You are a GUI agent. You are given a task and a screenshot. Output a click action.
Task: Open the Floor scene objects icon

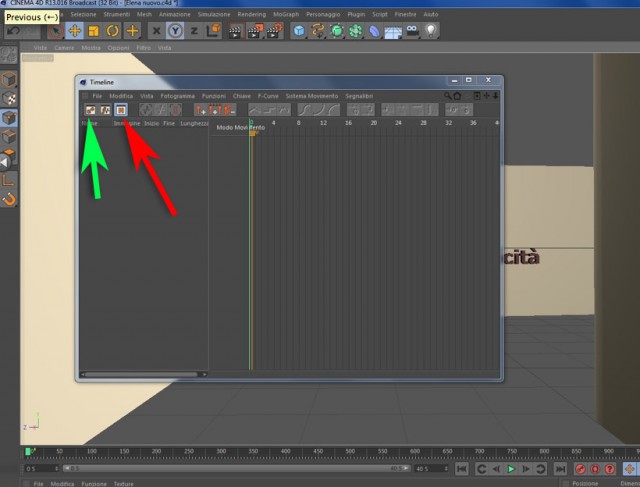(393, 31)
